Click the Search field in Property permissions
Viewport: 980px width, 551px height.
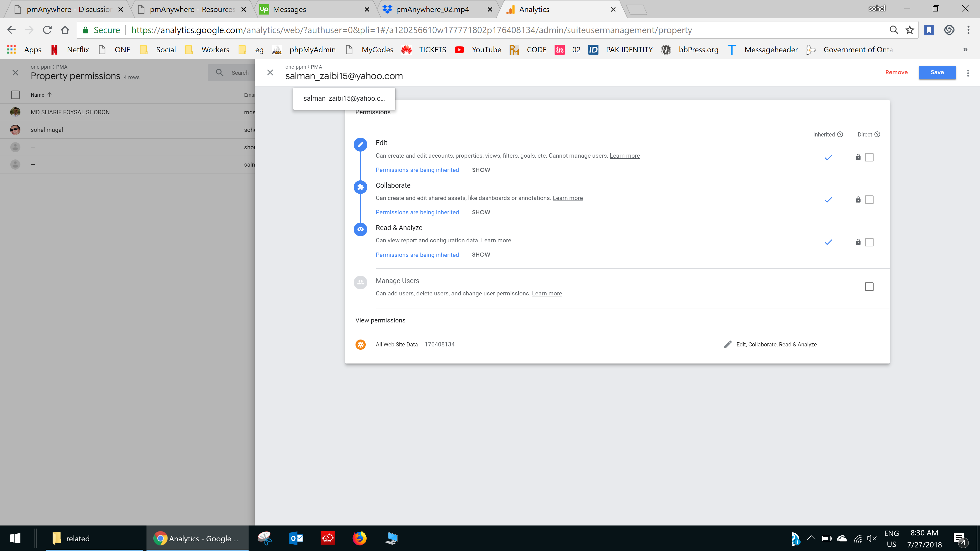(x=240, y=73)
